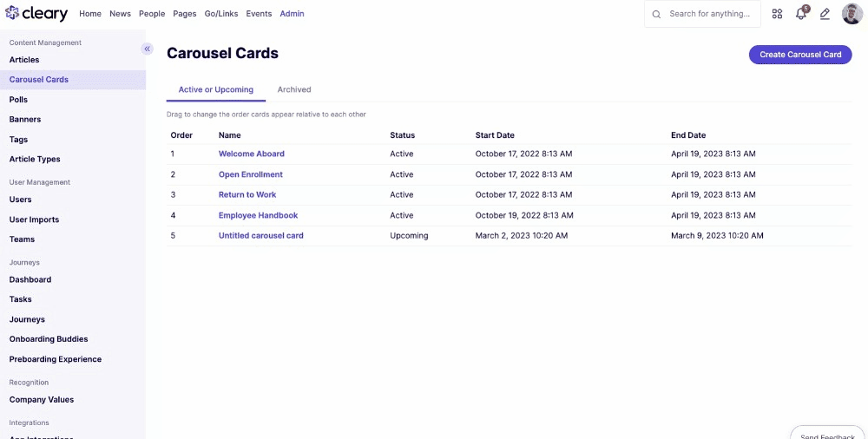Open Go/Links in top navigation
The height and width of the screenshot is (439, 868).
pyautogui.click(x=221, y=14)
